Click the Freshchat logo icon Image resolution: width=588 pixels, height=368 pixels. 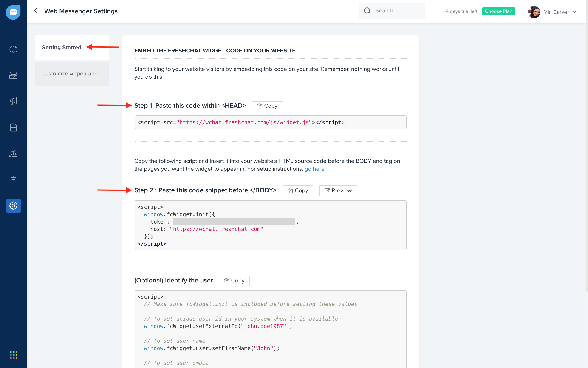pyautogui.click(x=13, y=12)
